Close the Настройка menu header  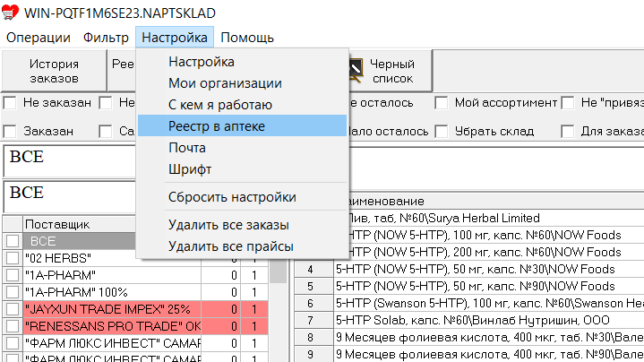click(x=174, y=38)
